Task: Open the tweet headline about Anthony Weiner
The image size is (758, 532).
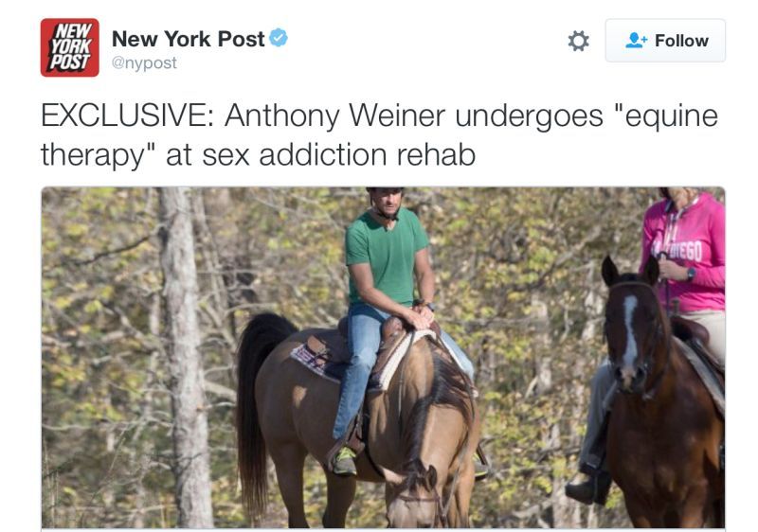Action: click(379, 135)
